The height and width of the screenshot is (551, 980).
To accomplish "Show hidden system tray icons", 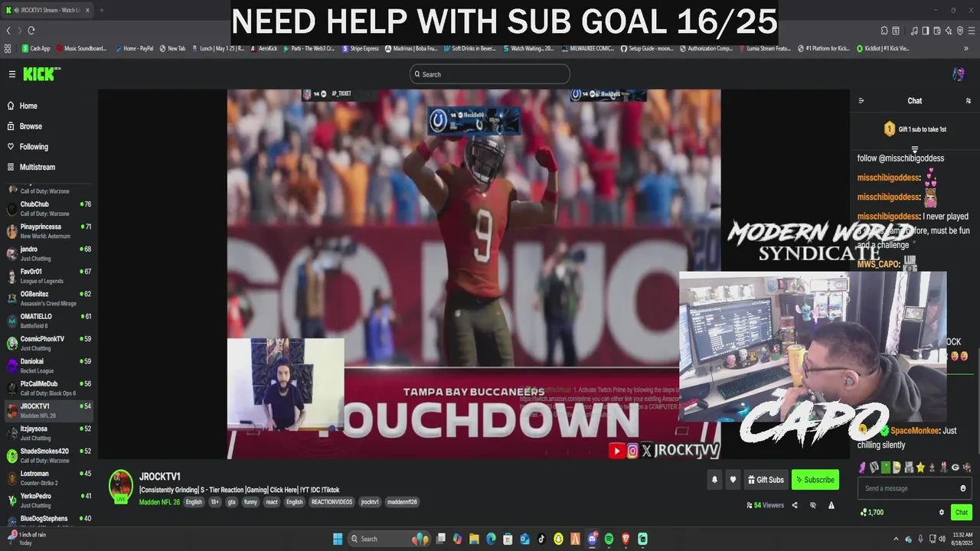I will pos(897,539).
